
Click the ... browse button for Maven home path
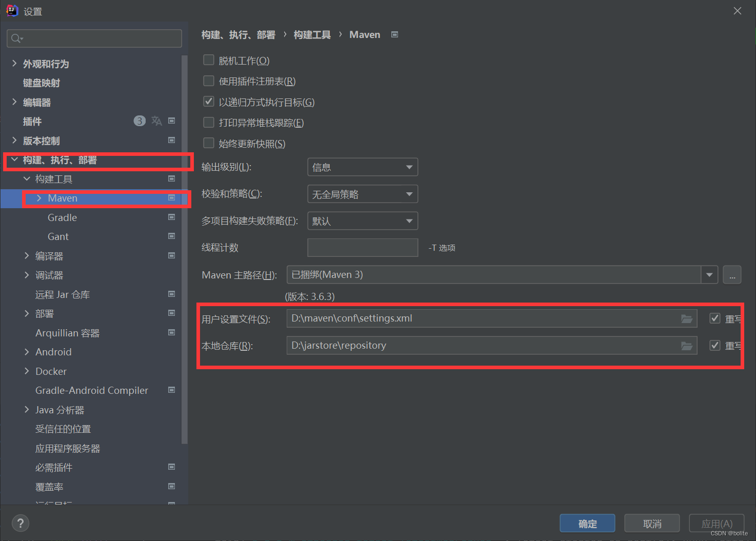pos(732,275)
